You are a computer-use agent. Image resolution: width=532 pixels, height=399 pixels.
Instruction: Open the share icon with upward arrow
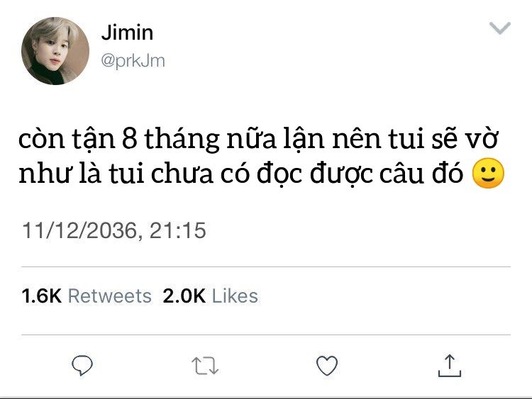450,366
